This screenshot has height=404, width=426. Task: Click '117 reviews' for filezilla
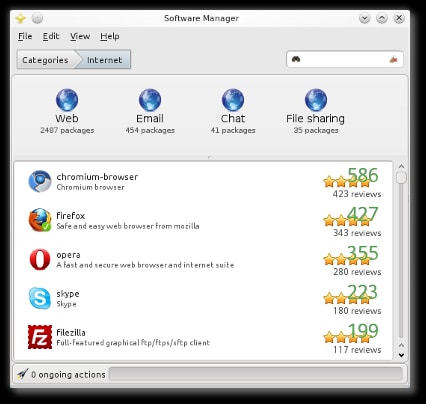[357, 350]
